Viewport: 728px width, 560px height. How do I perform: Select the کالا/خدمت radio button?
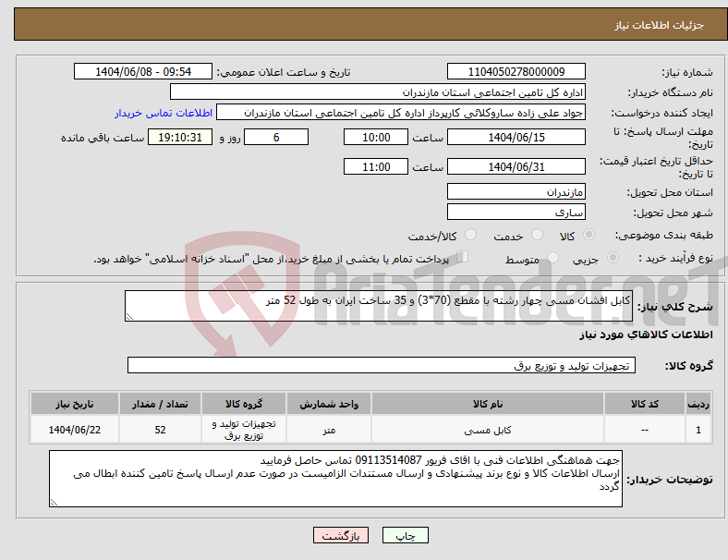pos(471,235)
